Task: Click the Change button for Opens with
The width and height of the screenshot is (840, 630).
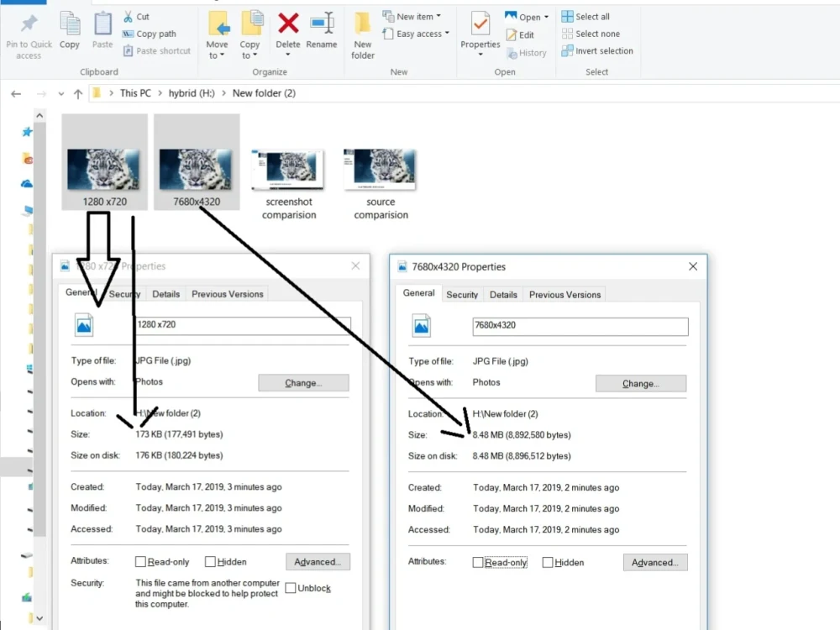Action: tap(302, 382)
